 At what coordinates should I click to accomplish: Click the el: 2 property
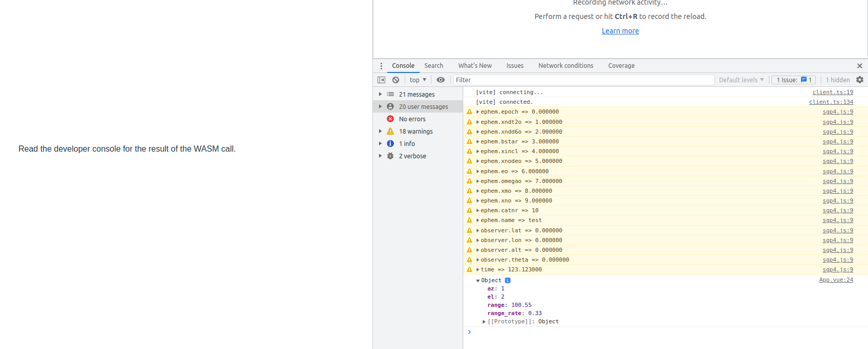(x=496, y=297)
